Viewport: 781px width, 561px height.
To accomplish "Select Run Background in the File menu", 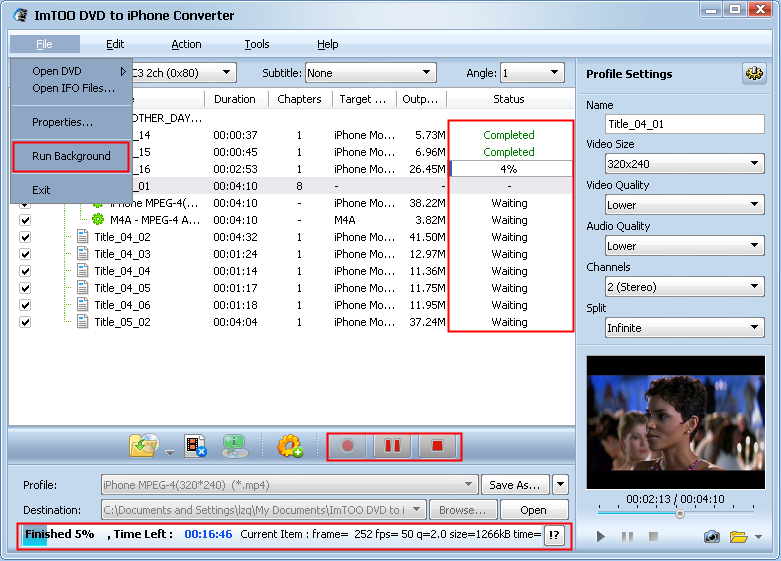I will [71, 156].
